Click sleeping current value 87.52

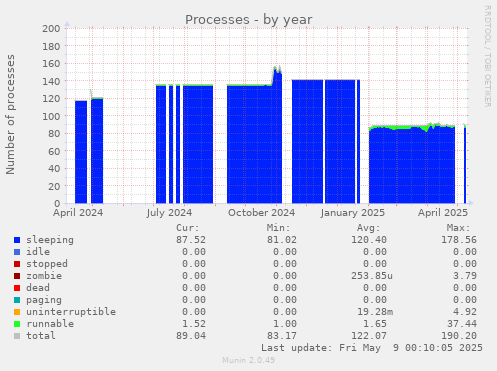[x=191, y=240]
